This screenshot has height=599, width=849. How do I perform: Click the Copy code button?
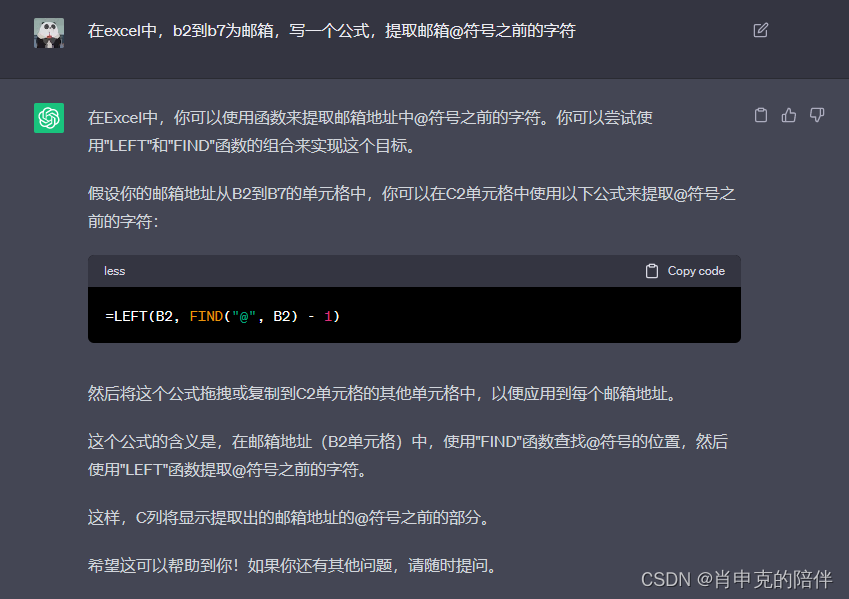pos(685,271)
